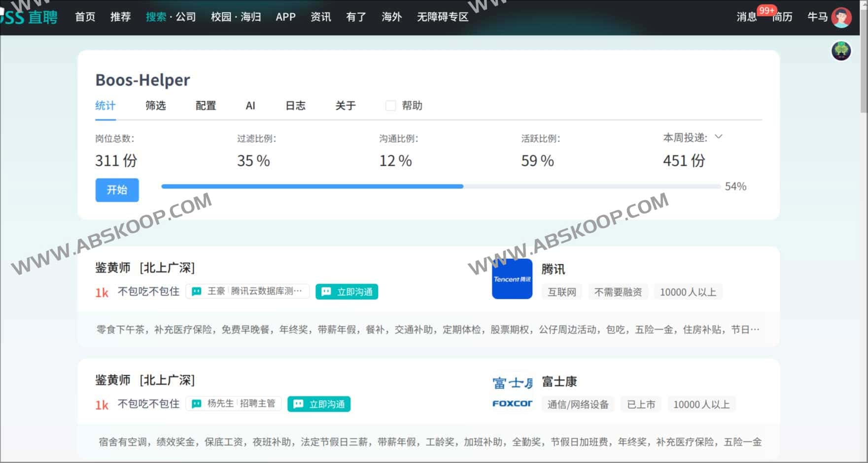Click chat icon next to recruiter 王豪
The image size is (868, 463).
pos(196,291)
